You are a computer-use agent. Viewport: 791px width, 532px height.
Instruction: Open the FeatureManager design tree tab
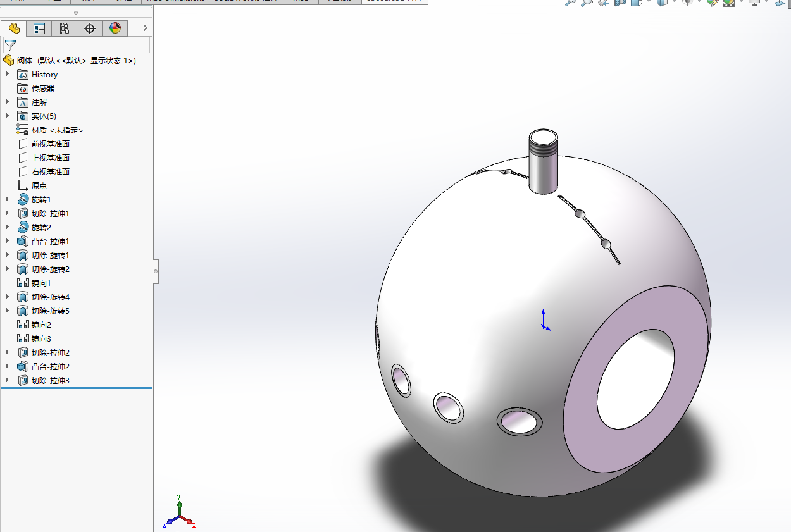(13, 28)
